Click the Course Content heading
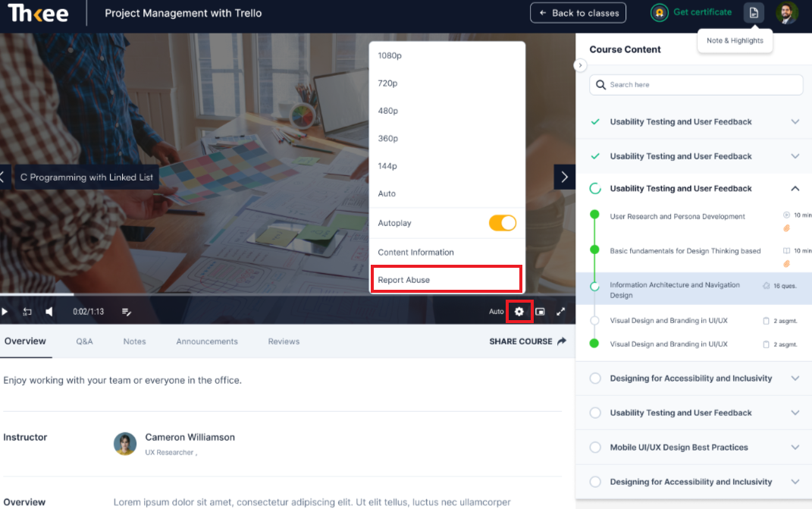 pyautogui.click(x=625, y=49)
